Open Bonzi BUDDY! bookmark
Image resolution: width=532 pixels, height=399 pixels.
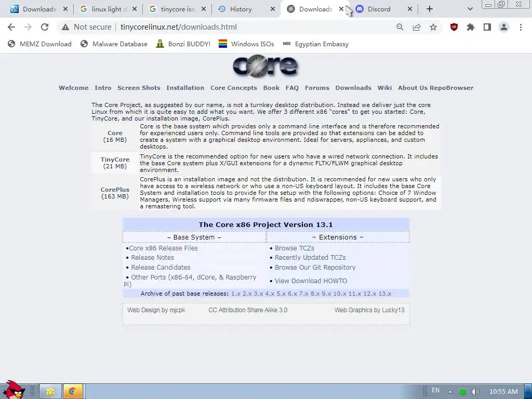click(183, 44)
